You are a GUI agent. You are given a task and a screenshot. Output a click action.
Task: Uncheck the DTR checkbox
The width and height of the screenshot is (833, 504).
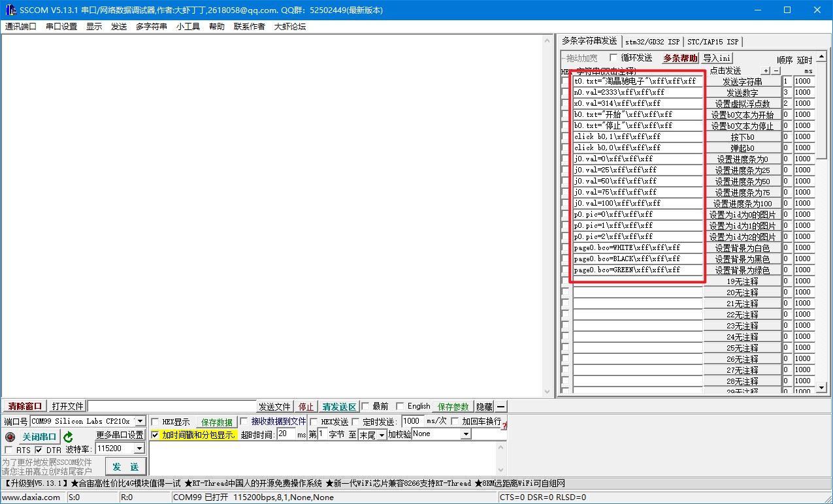[x=39, y=449]
